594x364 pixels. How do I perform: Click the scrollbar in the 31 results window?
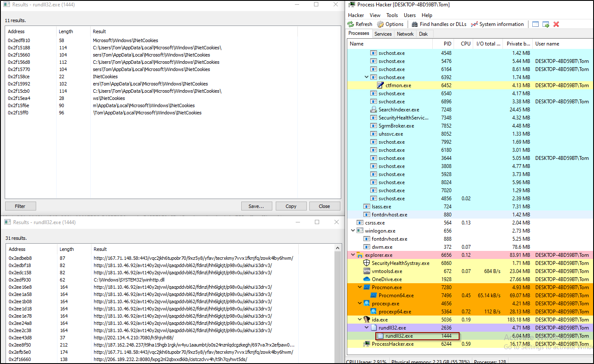tap(338, 304)
